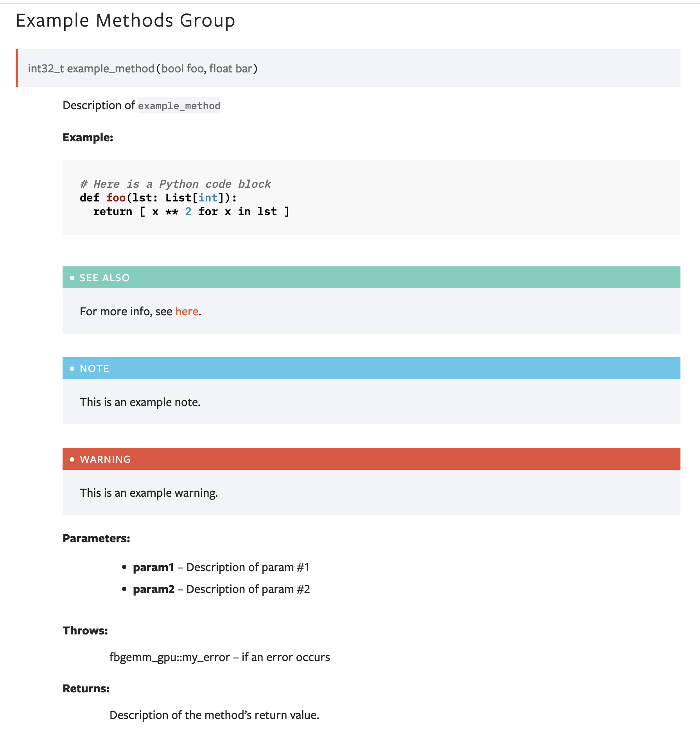Click the red WARNING header bar
Image resolution: width=700 pixels, height=733 pixels.
coord(372,459)
